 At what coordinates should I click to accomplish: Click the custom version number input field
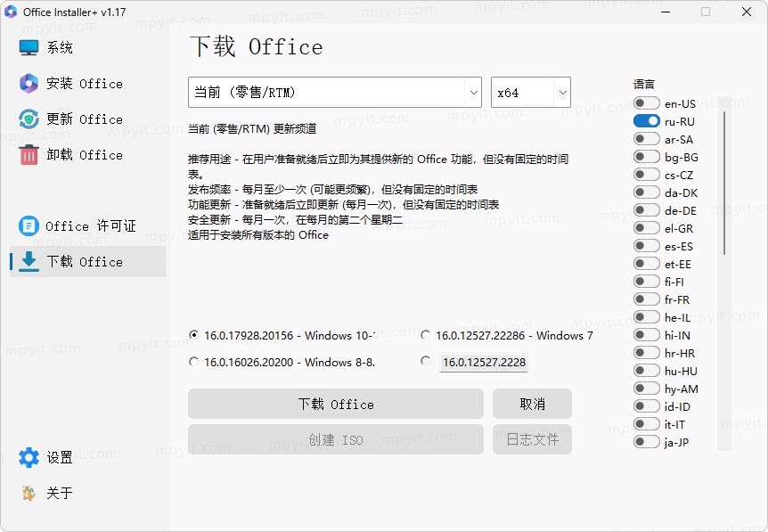pos(484,363)
